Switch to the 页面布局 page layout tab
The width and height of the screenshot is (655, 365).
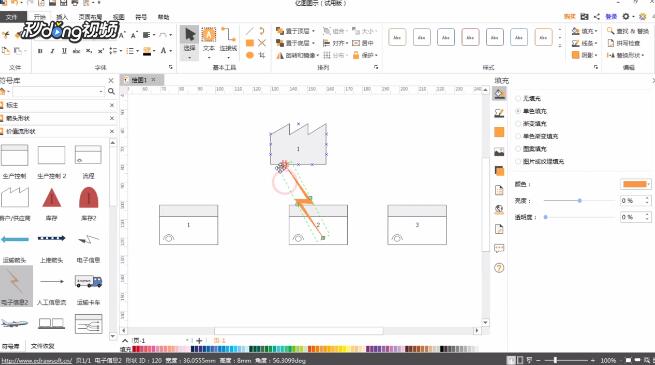pos(90,17)
